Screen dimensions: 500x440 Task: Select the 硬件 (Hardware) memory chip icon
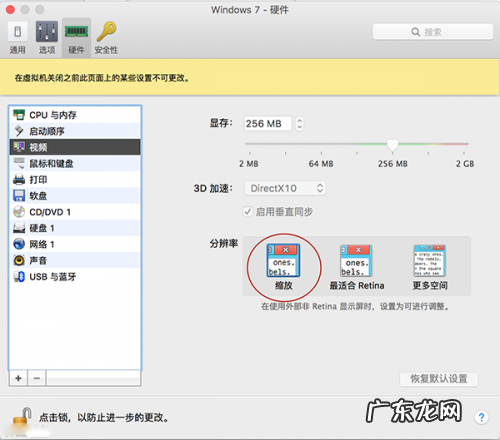(76, 37)
